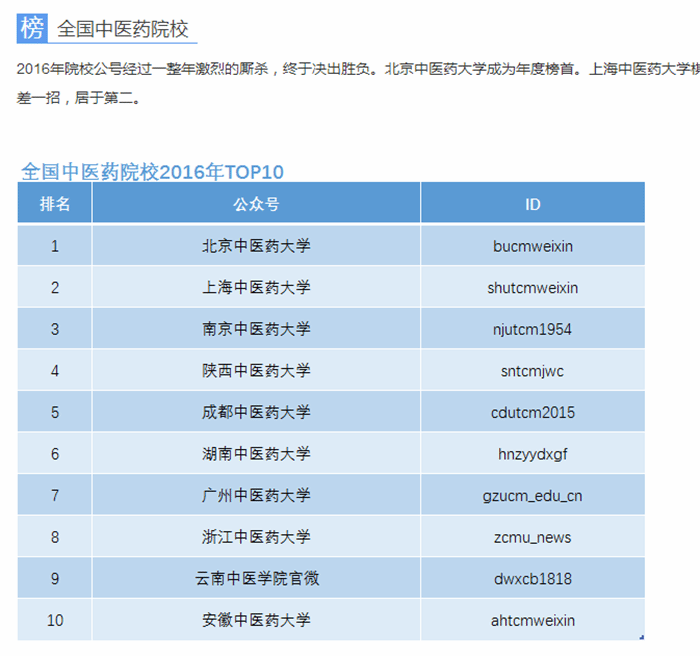700x656 pixels.
Task: Click 上海中医药大学 in row 2
Action: (256, 288)
